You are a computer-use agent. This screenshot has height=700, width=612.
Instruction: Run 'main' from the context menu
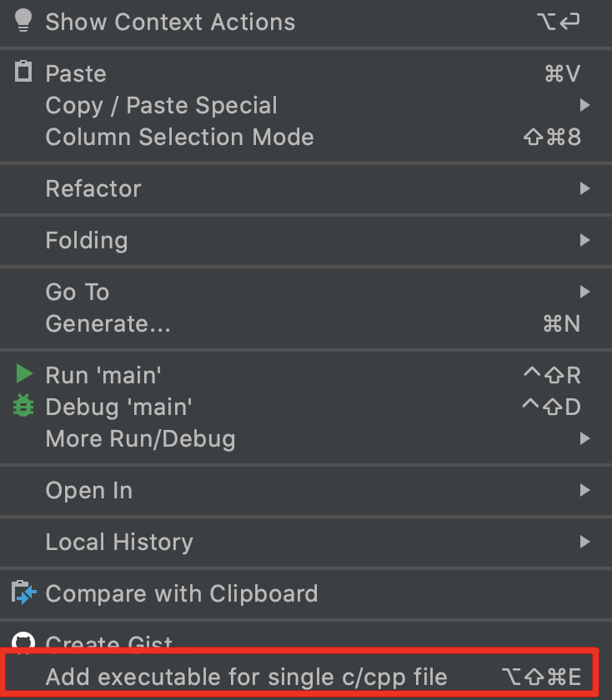(x=103, y=375)
